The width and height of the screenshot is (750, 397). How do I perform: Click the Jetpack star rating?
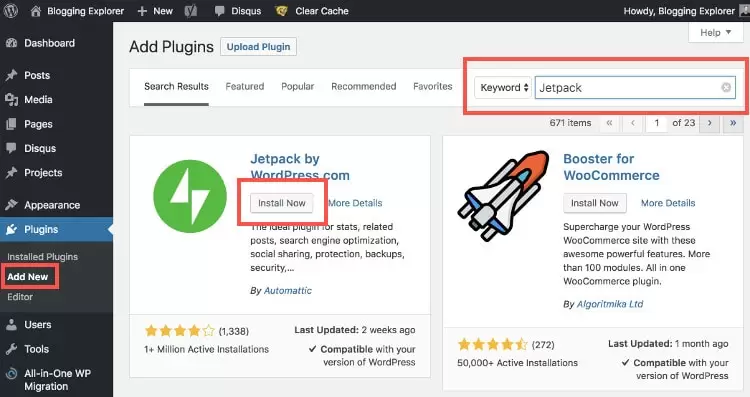(180, 331)
